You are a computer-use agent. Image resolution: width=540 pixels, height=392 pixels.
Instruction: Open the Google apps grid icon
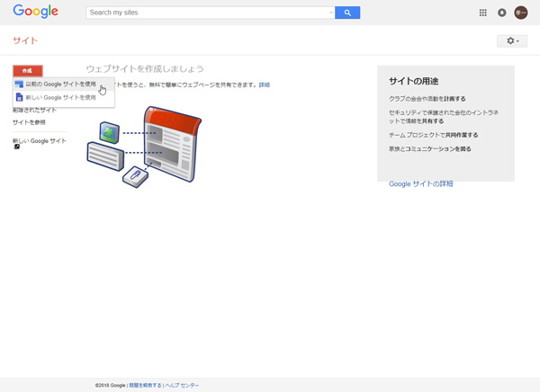482,13
